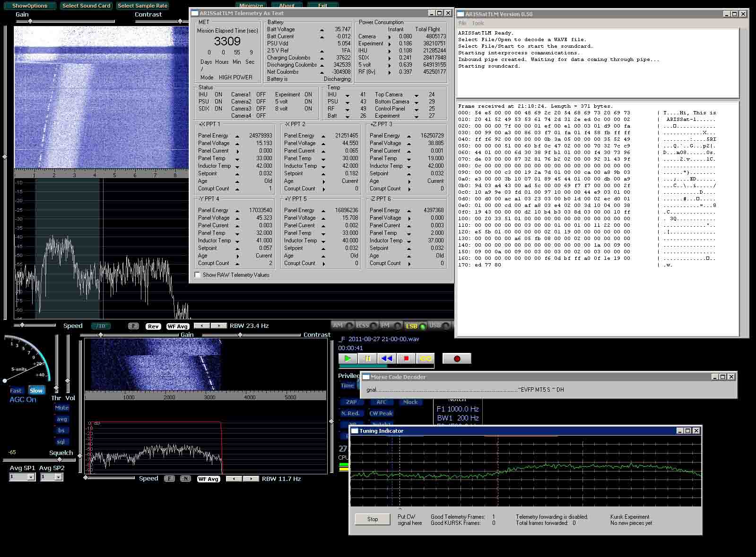This screenshot has width=756, height=557.
Task: Start recording with red circle button
Action: point(457,359)
